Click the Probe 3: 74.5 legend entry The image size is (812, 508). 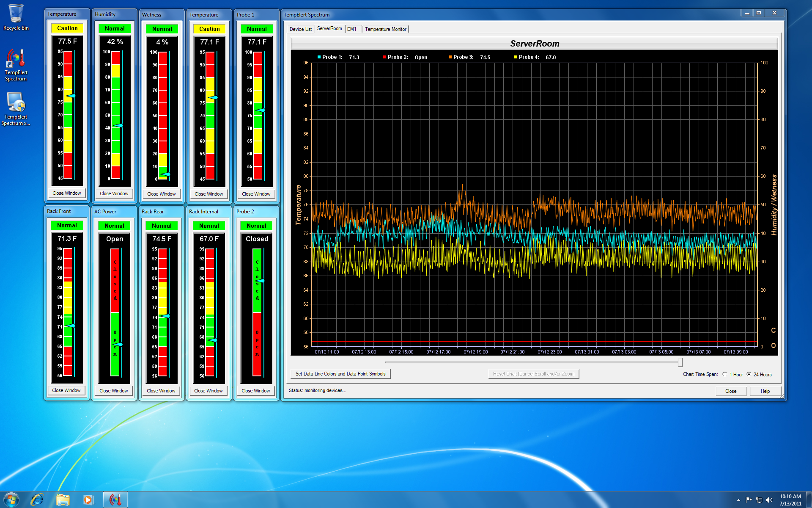pyautogui.click(x=469, y=57)
